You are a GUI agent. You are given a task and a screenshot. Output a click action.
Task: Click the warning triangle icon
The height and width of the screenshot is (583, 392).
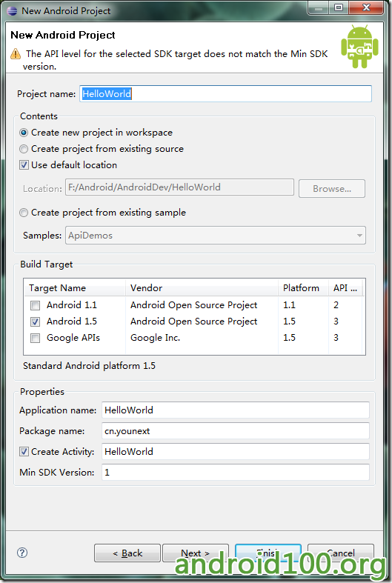click(x=16, y=54)
